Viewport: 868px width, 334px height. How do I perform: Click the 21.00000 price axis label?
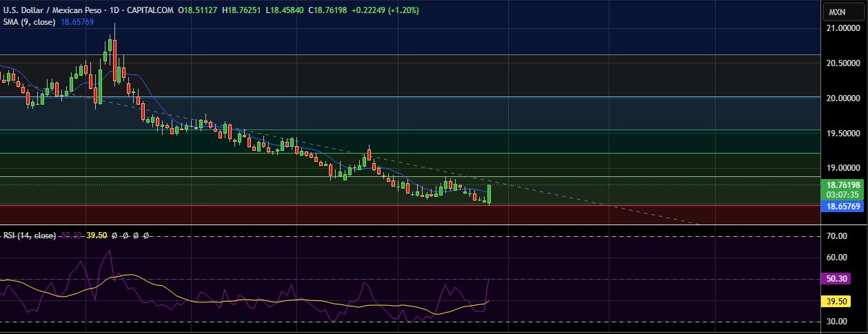click(x=842, y=28)
